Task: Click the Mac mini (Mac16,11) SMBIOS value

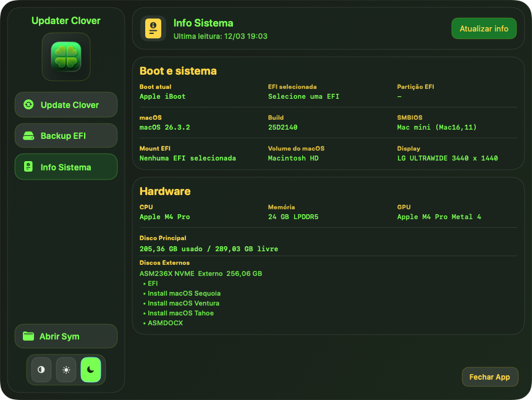Action: pos(437,127)
